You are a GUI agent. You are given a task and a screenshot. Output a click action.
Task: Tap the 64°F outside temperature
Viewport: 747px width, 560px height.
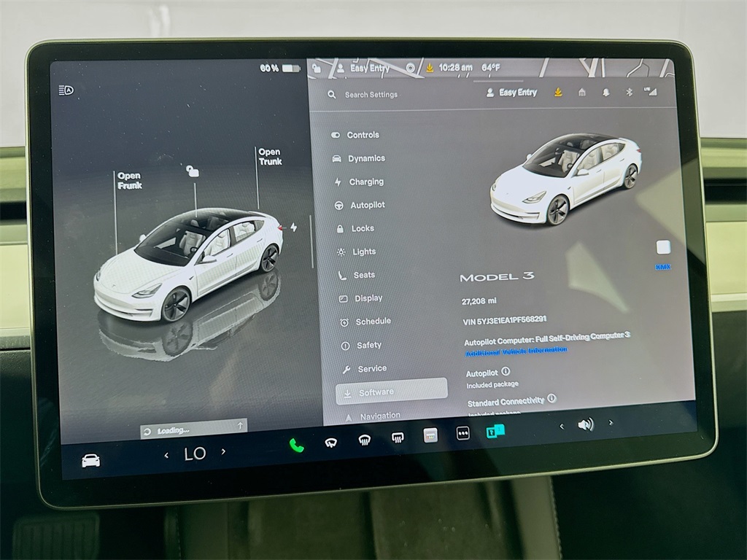pyautogui.click(x=491, y=68)
